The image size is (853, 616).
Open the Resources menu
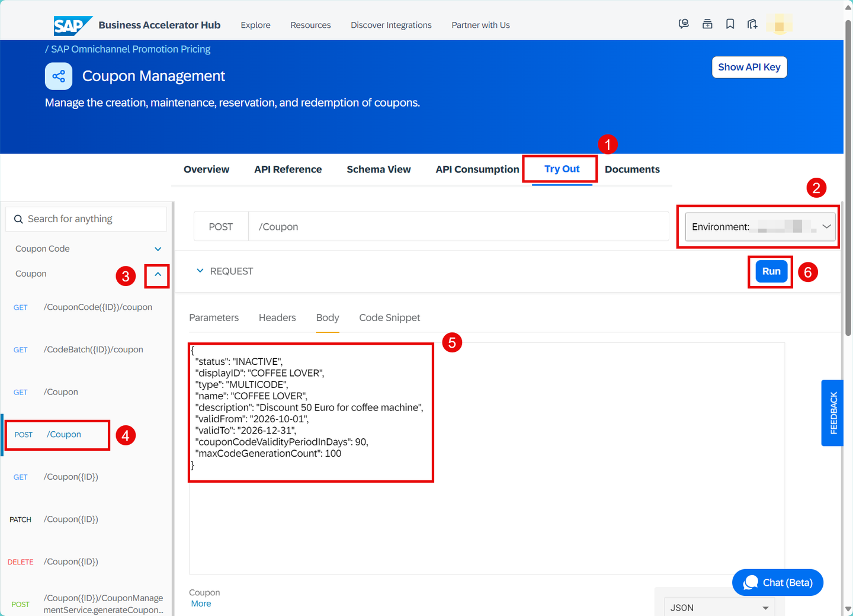click(310, 25)
